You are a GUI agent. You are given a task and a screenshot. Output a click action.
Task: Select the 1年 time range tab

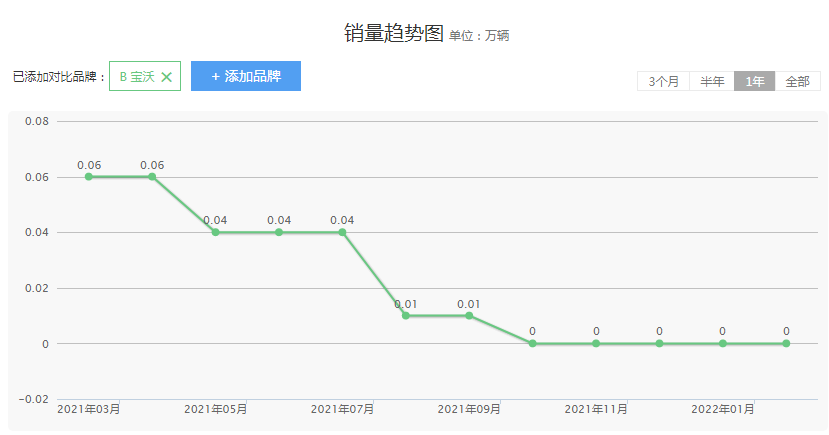[754, 81]
